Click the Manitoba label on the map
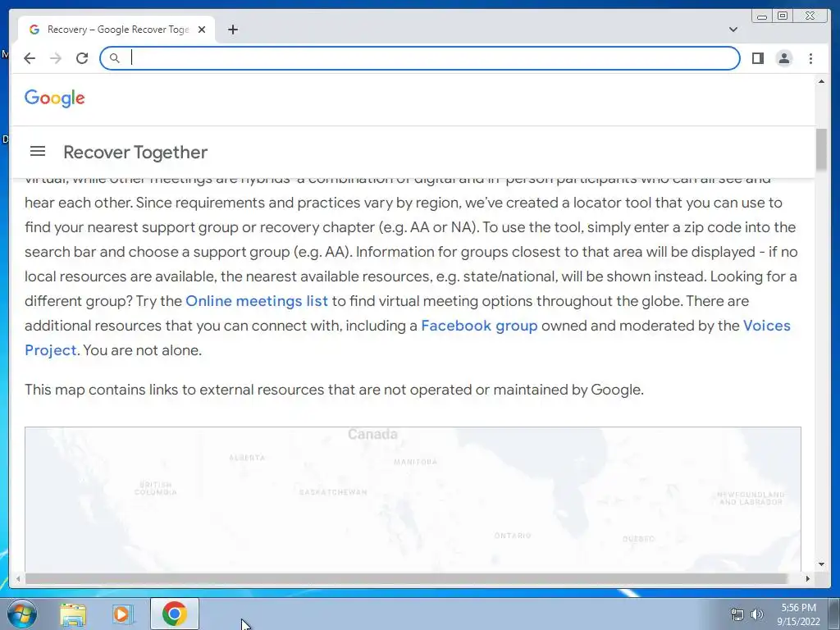This screenshot has height=630, width=840. coord(415,462)
